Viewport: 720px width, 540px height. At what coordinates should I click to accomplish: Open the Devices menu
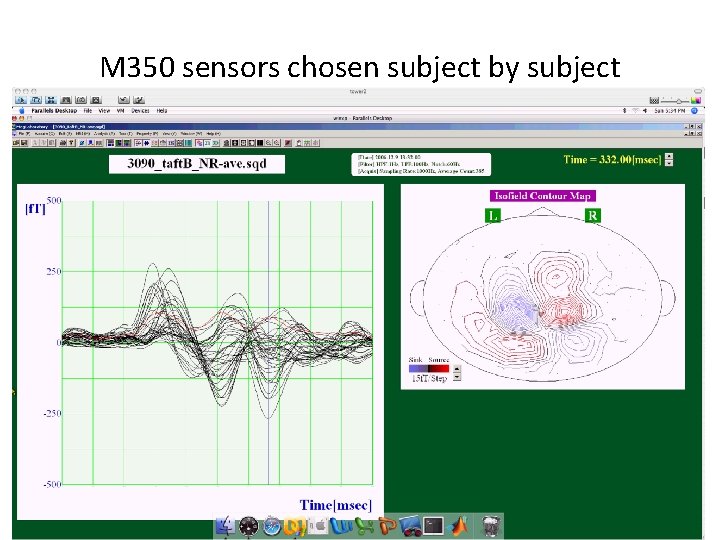pos(140,111)
